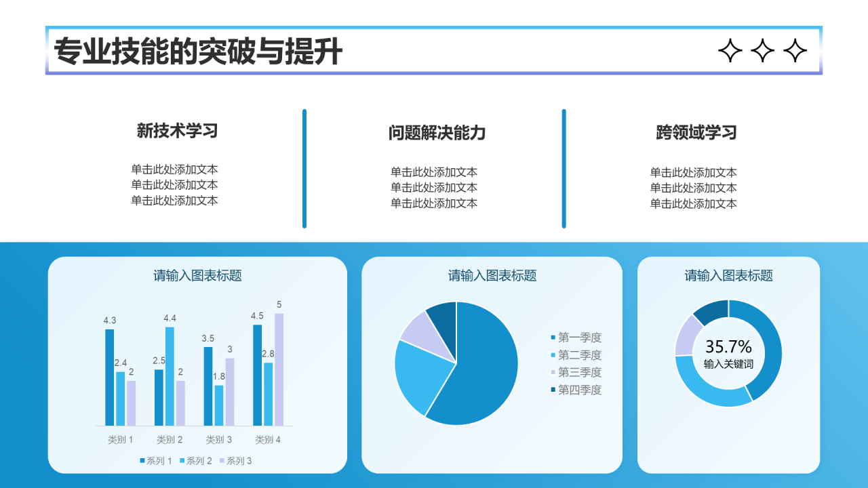Select the 类别 4 axis label
868x488 pixels.
tap(268, 440)
